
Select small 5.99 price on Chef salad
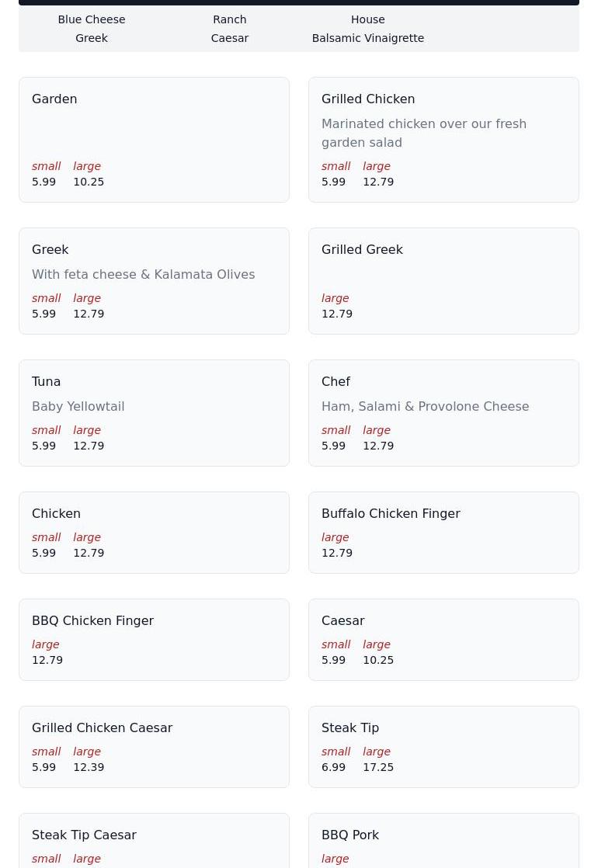pos(334,446)
